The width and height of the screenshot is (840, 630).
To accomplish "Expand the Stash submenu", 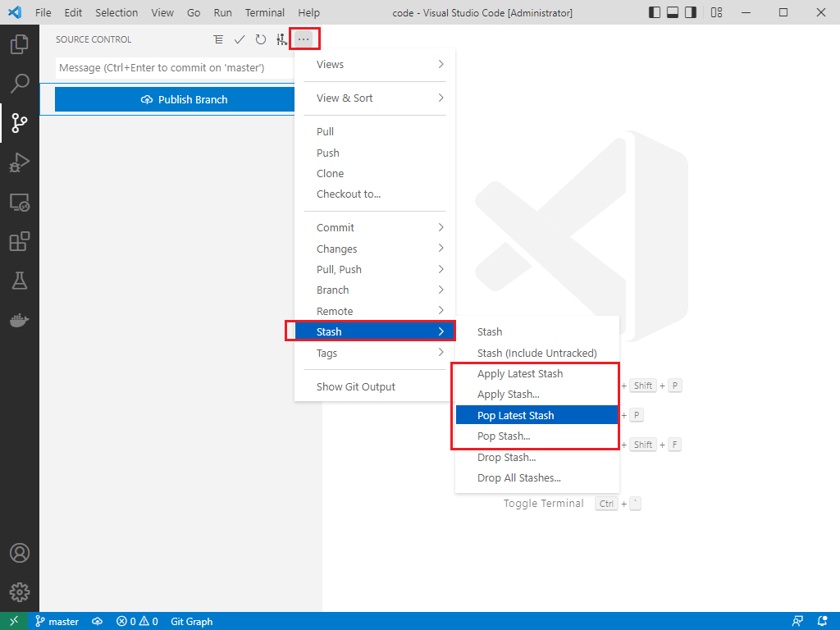I will coord(374,331).
